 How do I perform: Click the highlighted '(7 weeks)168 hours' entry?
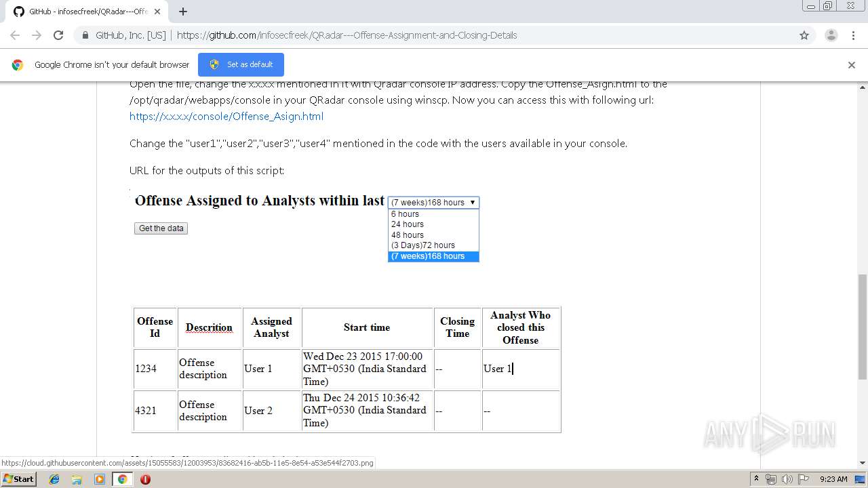pos(433,256)
